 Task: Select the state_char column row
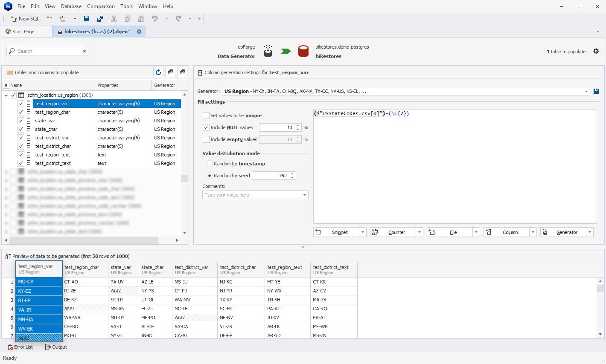[107, 129]
